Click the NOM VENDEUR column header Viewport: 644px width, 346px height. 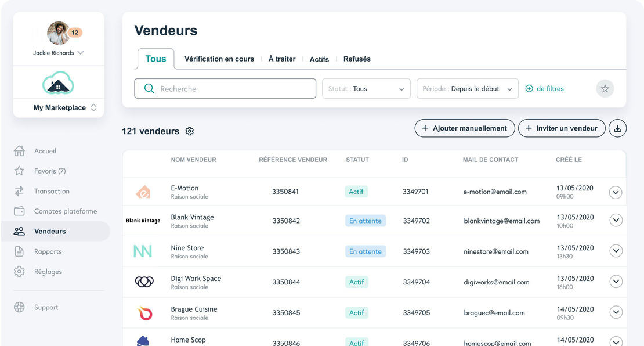pyautogui.click(x=193, y=160)
